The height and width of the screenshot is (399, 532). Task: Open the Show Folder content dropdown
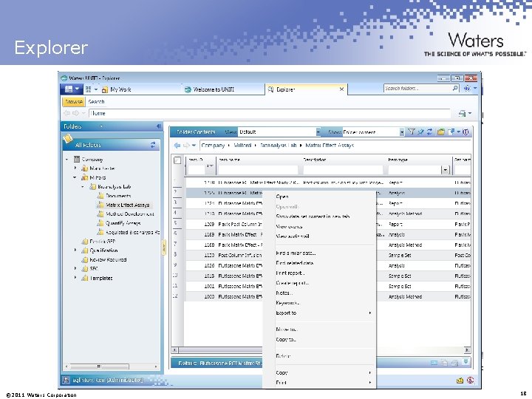tap(402, 132)
